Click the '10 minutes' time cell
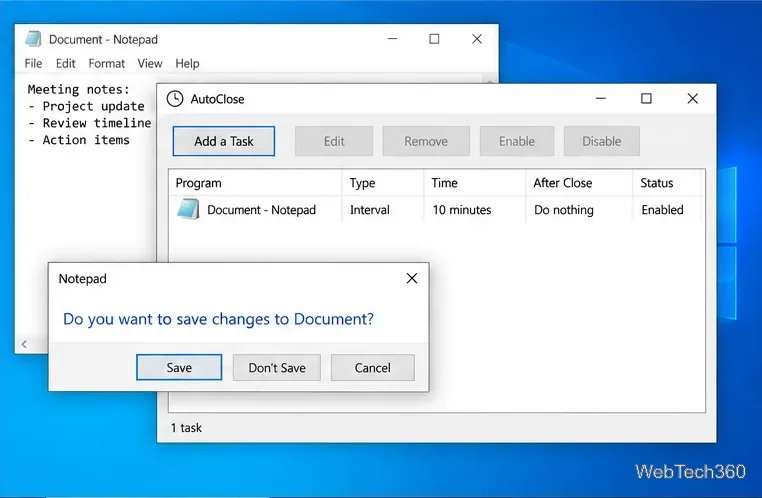 click(462, 210)
